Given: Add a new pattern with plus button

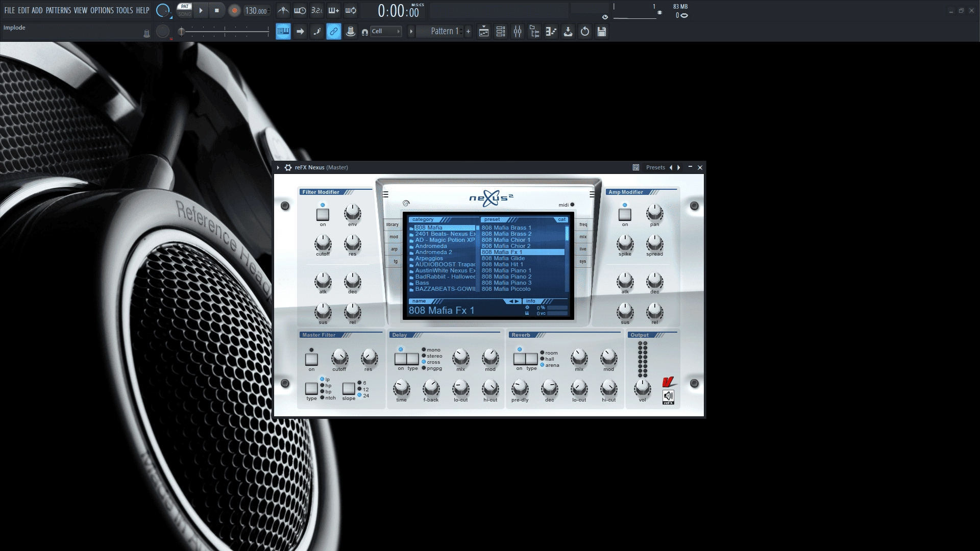Looking at the screenshot, I should 468,32.
